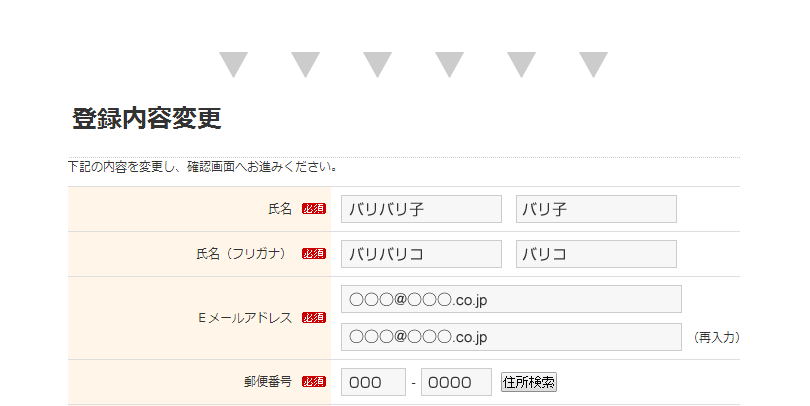Click the 必須 badge beside Eメールアドレス

pos(314,318)
